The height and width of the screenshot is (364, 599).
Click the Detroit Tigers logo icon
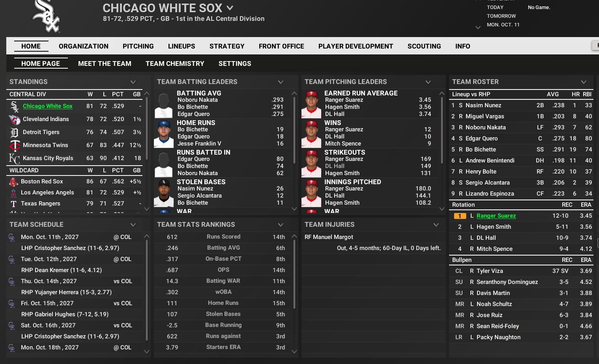click(14, 133)
